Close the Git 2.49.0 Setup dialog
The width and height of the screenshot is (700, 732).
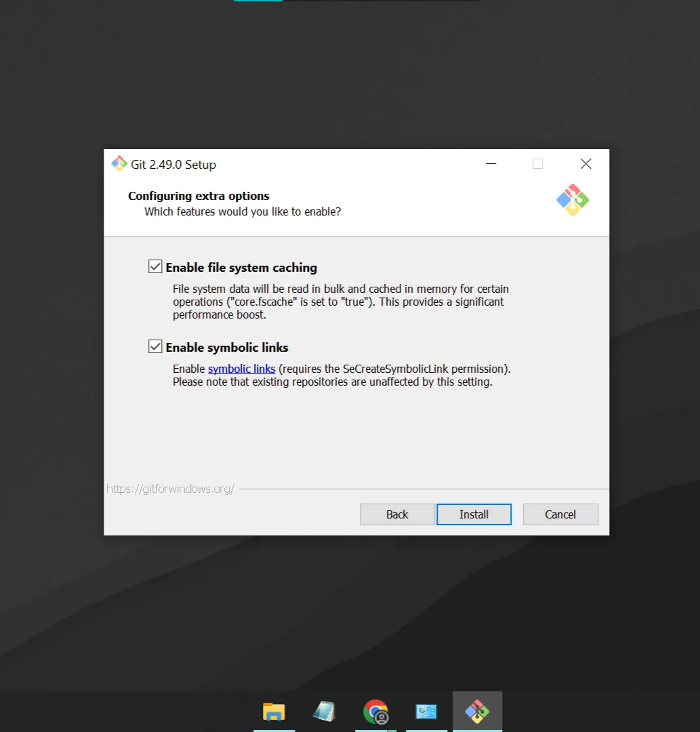click(x=585, y=164)
